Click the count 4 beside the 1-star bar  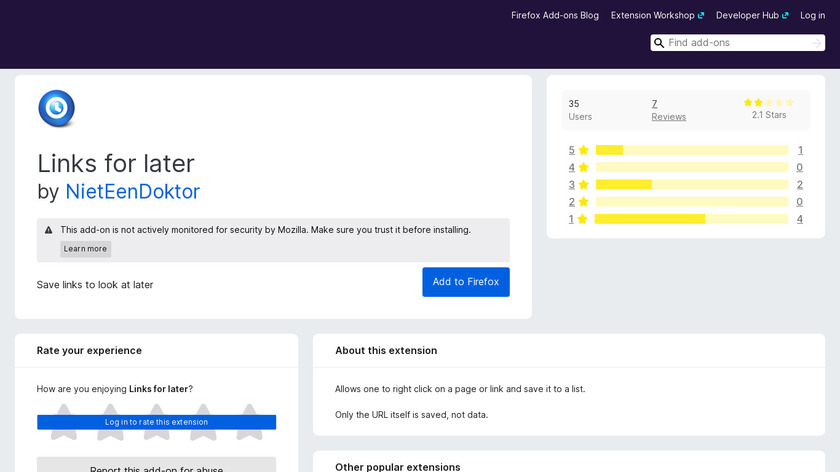800,219
